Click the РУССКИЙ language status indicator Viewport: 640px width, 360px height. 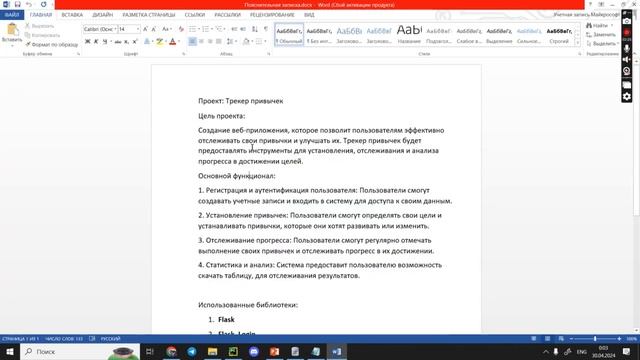(x=110, y=339)
